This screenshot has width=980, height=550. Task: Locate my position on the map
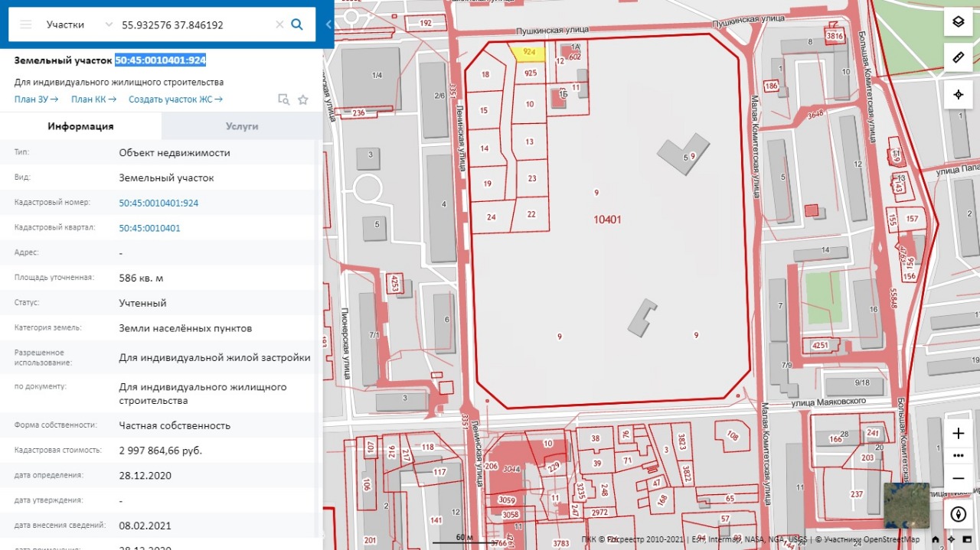pos(958,95)
